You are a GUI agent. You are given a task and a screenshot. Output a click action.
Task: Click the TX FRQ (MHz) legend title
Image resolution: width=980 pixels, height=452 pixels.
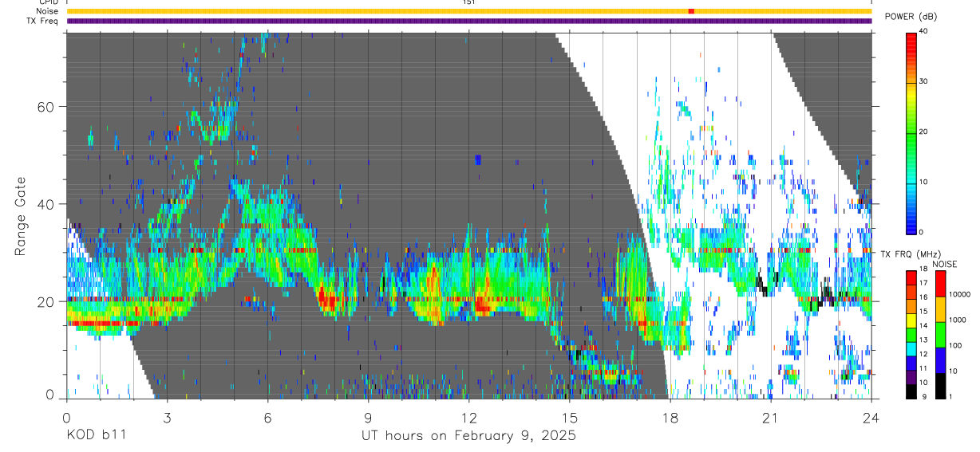coord(910,254)
